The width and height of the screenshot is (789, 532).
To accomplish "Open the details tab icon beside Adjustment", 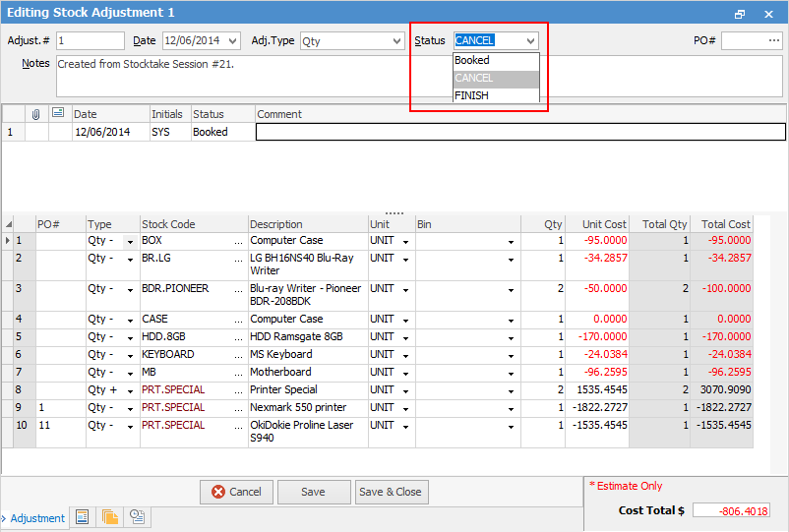I will 83,517.
